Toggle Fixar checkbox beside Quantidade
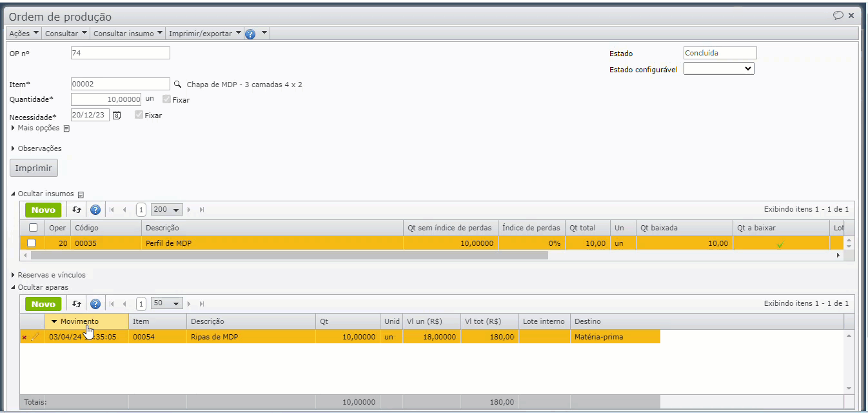Image resolution: width=868 pixels, height=413 pixels. 166,100
